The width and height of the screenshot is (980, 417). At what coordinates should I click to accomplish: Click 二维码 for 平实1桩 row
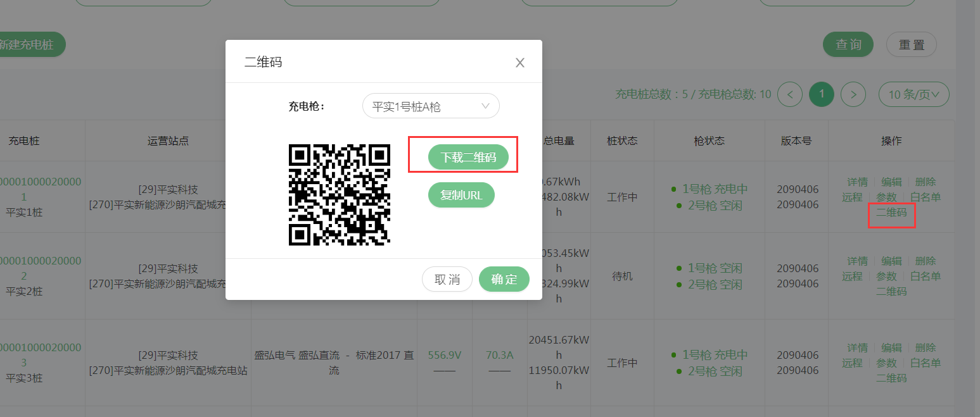tap(891, 213)
